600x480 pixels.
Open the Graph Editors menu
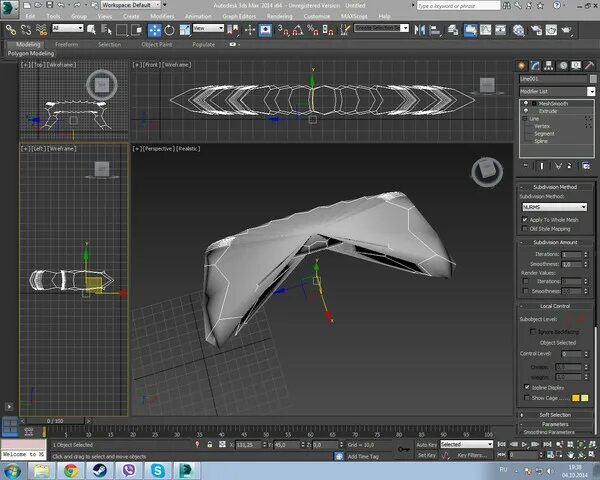[x=239, y=16]
